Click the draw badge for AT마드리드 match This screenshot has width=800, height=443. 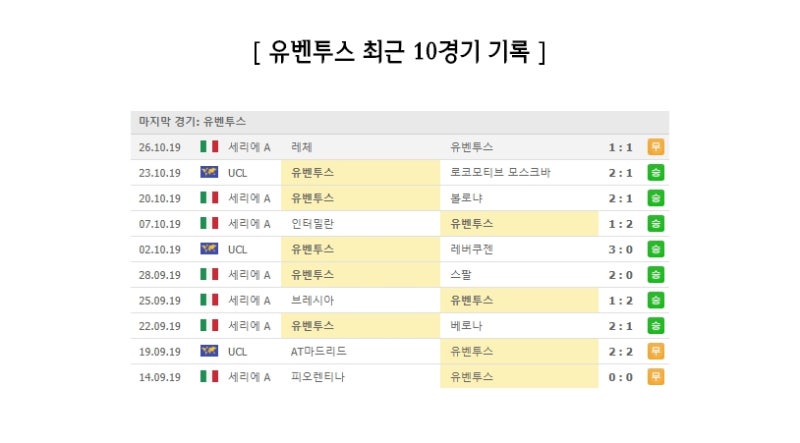click(x=656, y=351)
